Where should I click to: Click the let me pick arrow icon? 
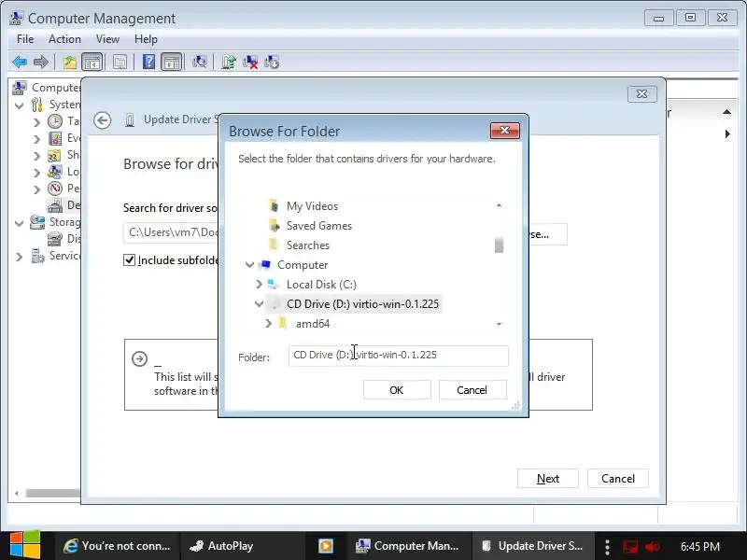coord(139,358)
